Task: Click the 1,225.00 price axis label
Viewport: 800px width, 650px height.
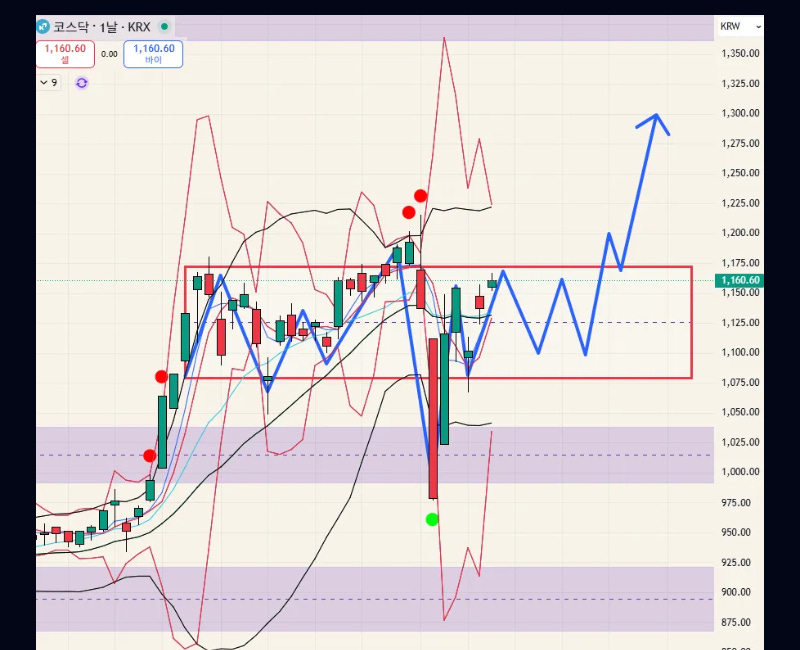Action: click(x=740, y=203)
